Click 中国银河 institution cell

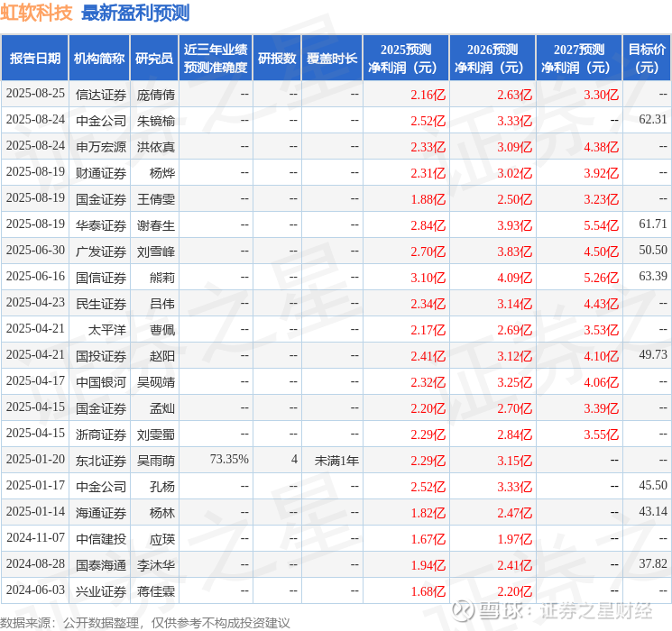101,382
